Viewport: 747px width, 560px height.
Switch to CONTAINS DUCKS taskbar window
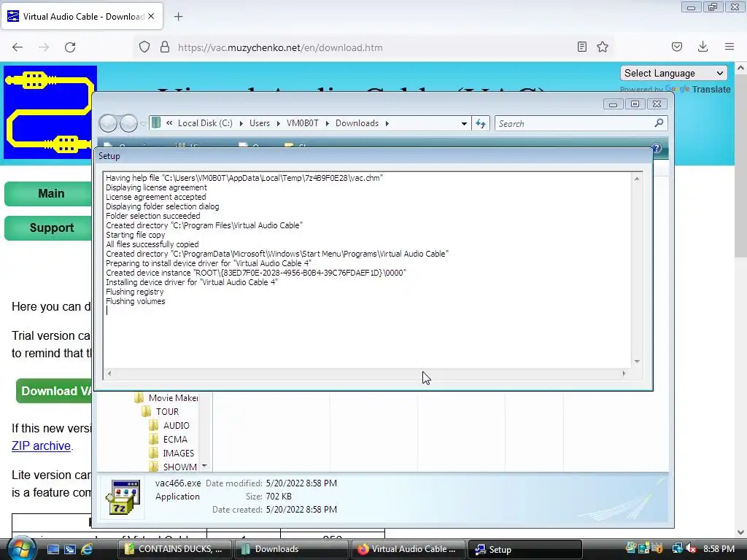point(175,549)
